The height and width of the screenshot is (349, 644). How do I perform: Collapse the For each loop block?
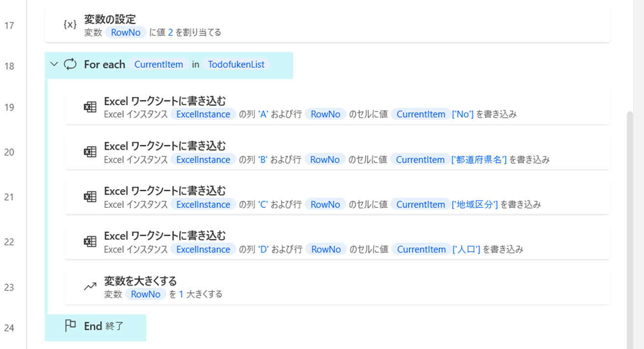click(x=54, y=64)
